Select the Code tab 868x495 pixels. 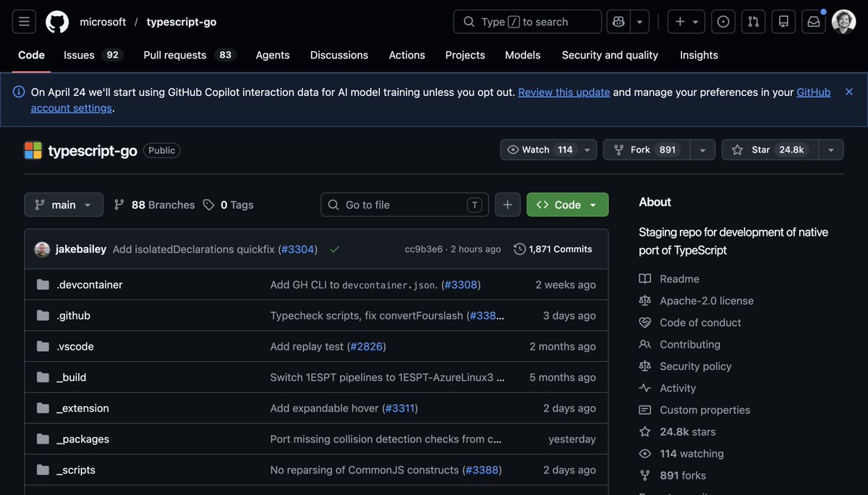click(x=31, y=55)
